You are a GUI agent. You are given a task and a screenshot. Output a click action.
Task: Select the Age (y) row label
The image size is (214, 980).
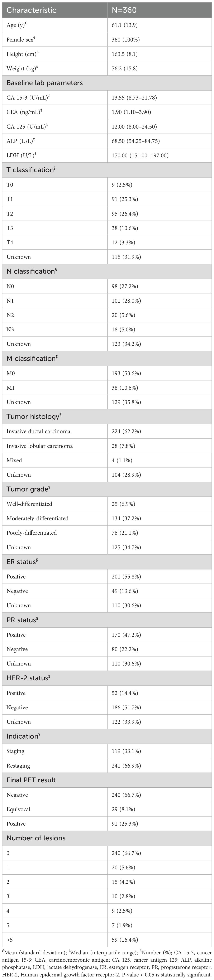(x=17, y=25)
